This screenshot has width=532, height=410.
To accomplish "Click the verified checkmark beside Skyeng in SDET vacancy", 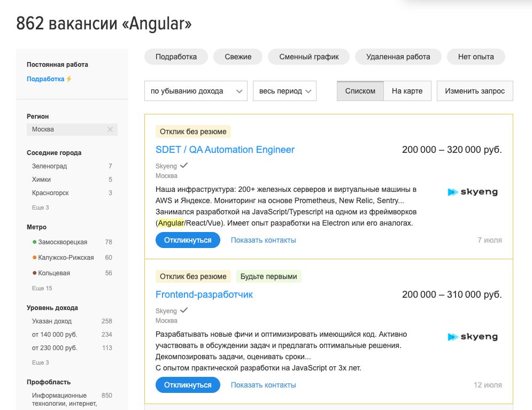I will 184,166.
